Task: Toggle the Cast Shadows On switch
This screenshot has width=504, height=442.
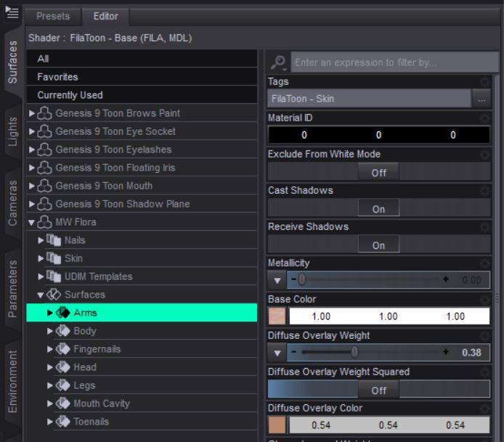Action: coord(378,208)
